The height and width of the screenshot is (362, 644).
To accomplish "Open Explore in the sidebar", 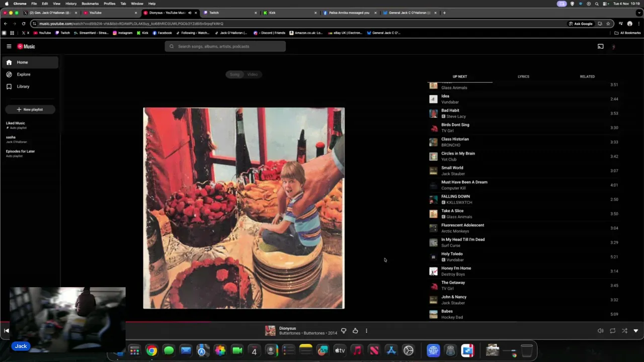I will click(x=30, y=74).
